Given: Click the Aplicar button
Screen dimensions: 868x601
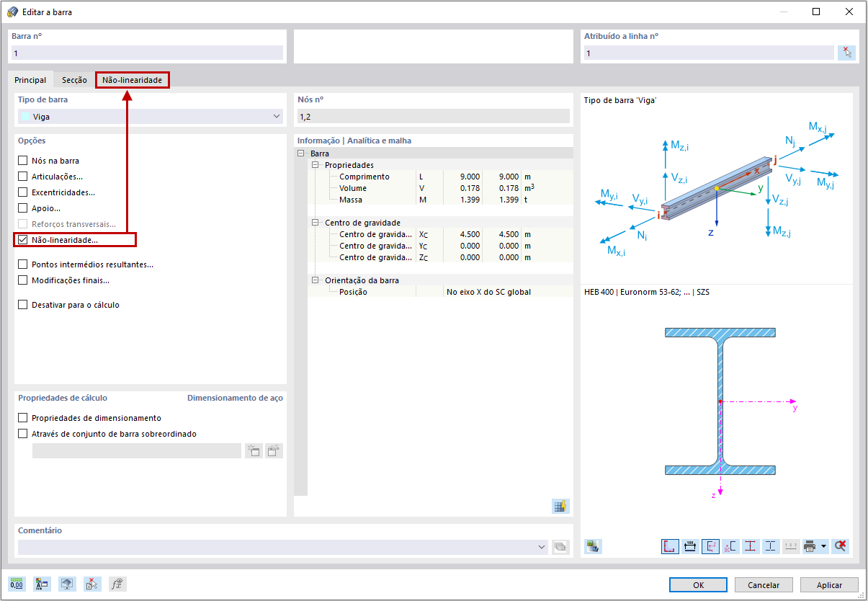Looking at the screenshot, I should tap(829, 585).
